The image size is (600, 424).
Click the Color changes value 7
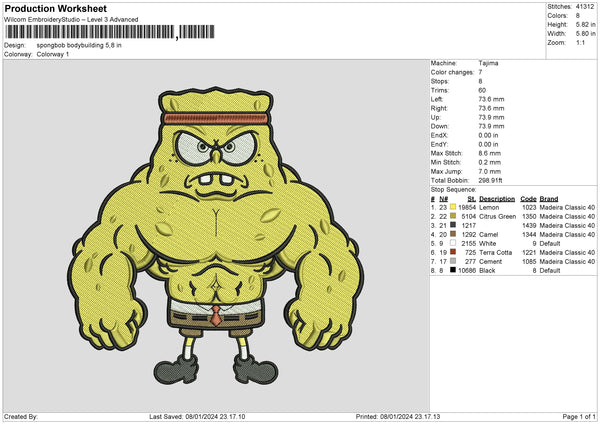pyautogui.click(x=480, y=72)
